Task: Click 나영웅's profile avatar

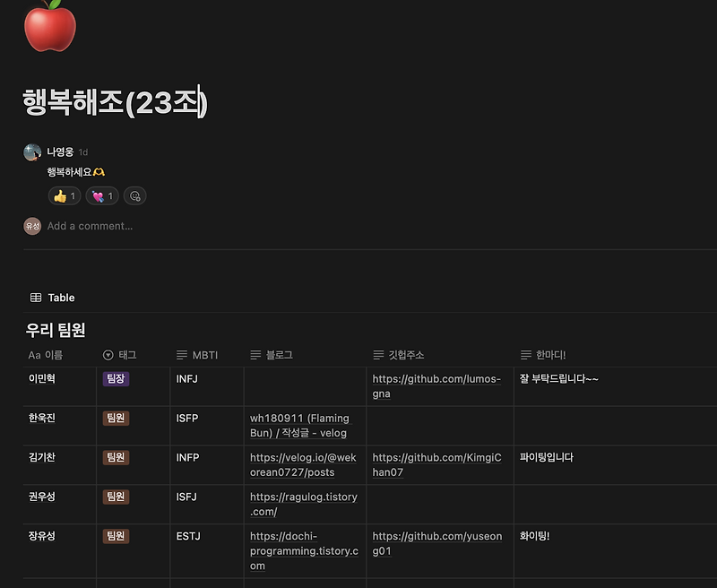Action: (x=32, y=151)
